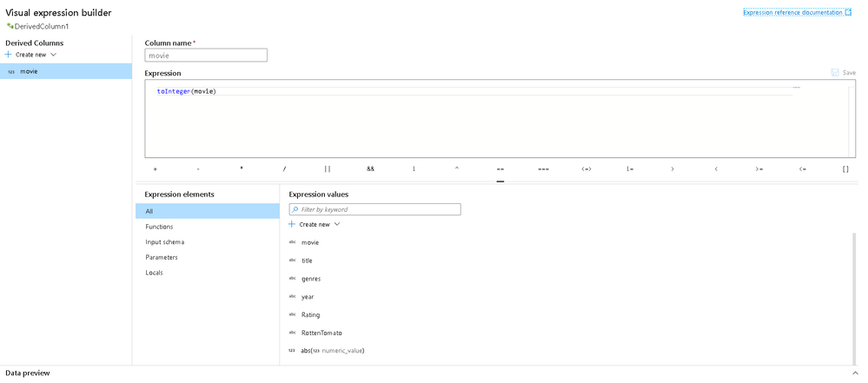Expand the Create new chevron in Derived Columns
Screen dimensions: 868x383
click(53, 55)
